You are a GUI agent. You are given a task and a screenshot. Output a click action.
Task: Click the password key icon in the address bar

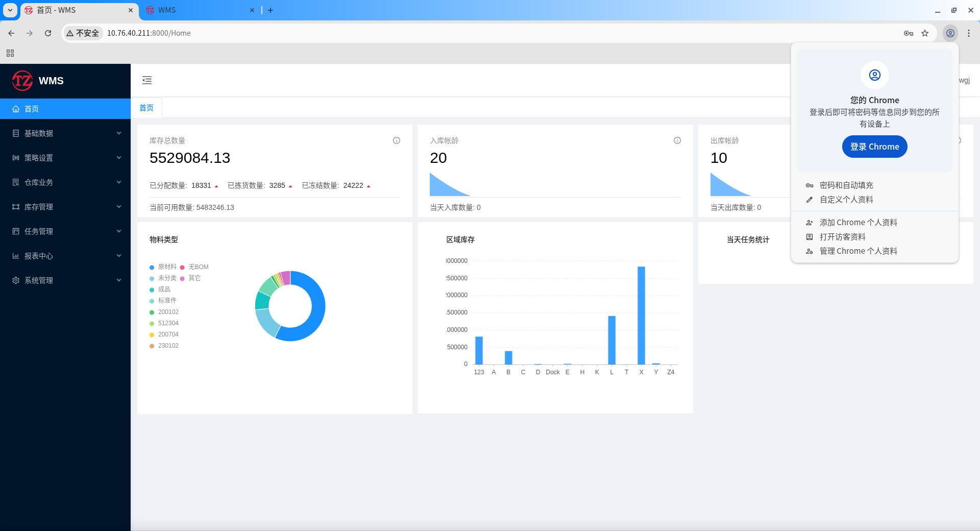pos(909,33)
